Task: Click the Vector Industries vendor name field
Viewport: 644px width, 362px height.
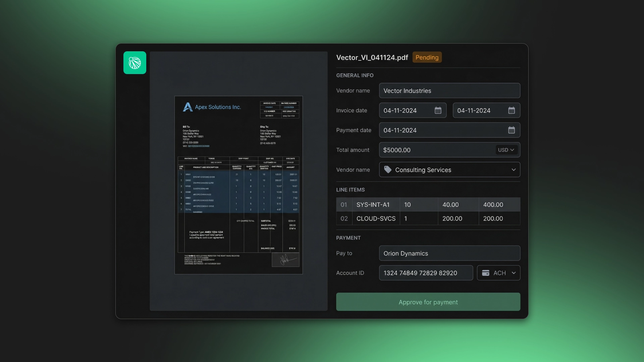Action: [449, 90]
